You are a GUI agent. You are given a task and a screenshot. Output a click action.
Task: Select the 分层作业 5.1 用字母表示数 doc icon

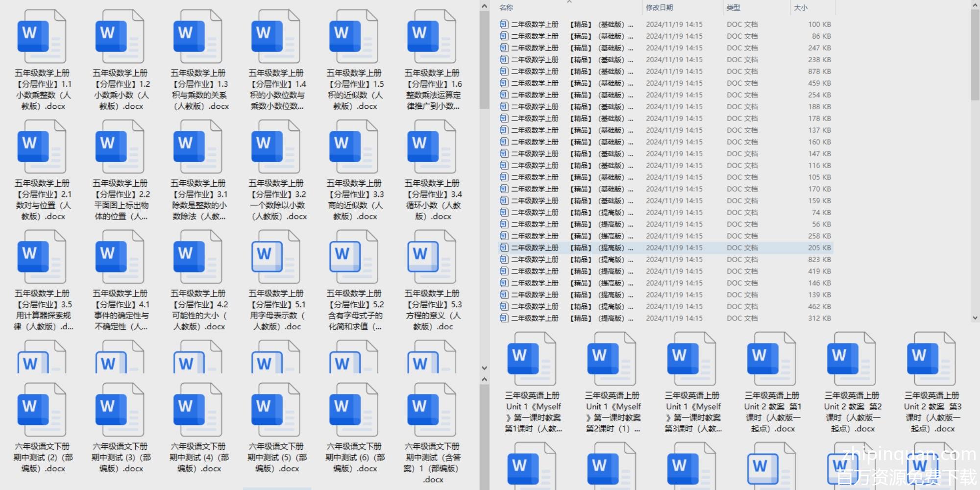(275, 258)
